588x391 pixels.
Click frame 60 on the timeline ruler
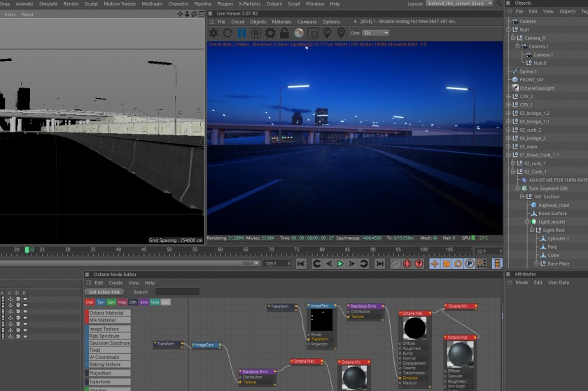[x=220, y=249]
